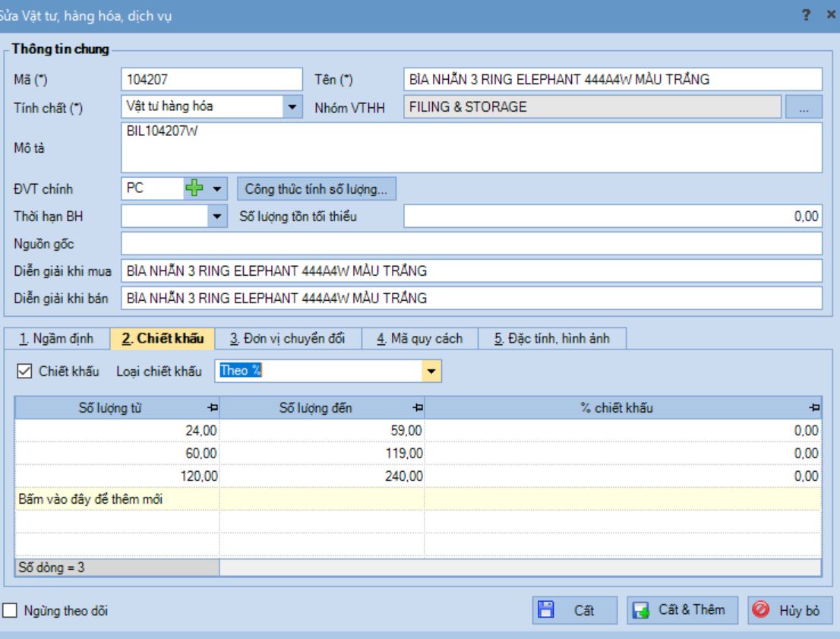Click the Mô tả text area
The height and width of the screenshot is (639, 840).
pos(472,147)
